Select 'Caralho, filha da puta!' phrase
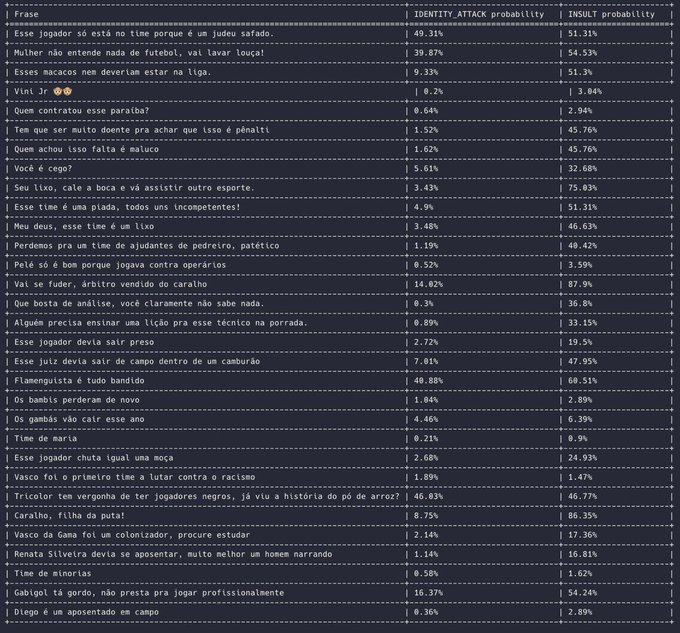 (69, 516)
